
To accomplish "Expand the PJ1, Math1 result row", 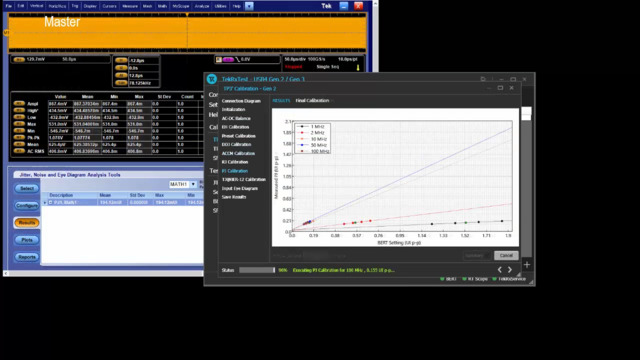I will pos(51,202).
